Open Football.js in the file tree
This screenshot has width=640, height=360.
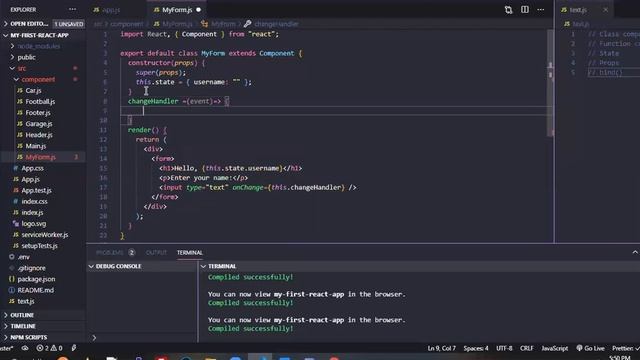[40, 102]
